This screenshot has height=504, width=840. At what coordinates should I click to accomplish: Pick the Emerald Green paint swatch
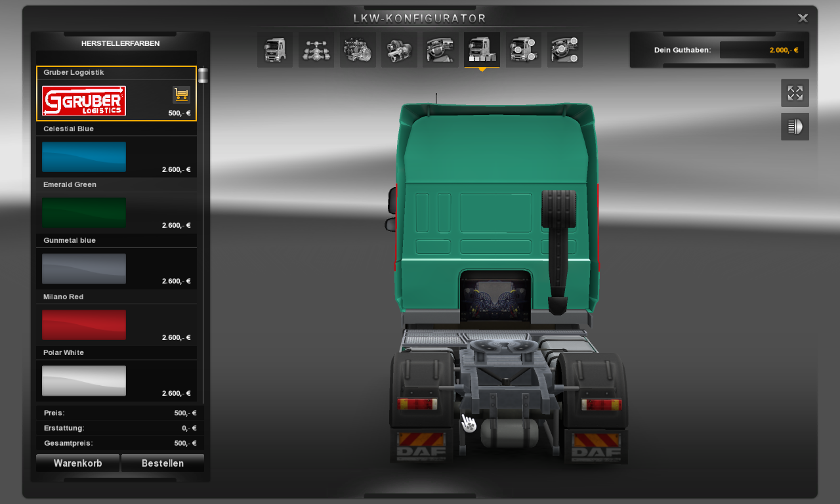tap(84, 213)
